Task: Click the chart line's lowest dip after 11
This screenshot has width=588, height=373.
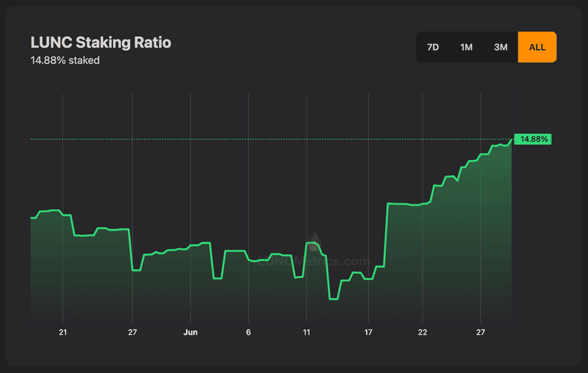Action: tap(334, 299)
